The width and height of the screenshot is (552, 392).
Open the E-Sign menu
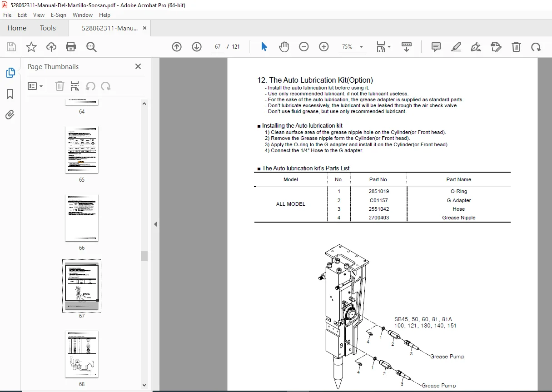59,15
